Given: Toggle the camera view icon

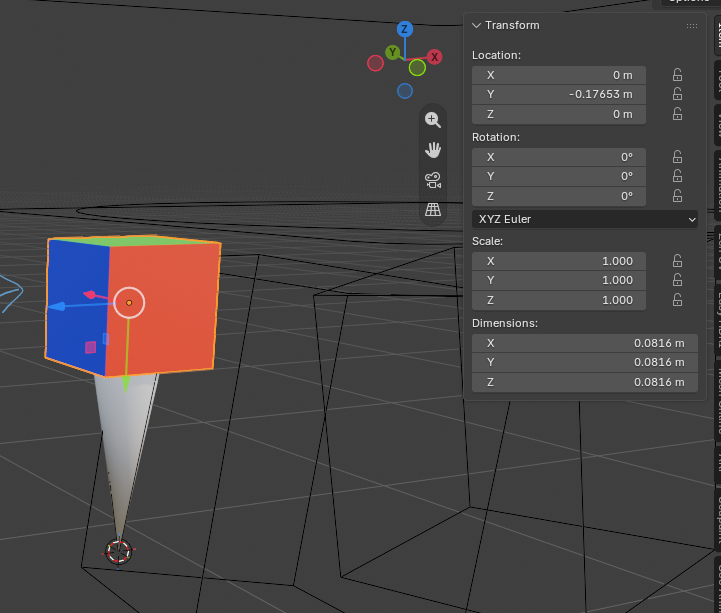Looking at the screenshot, I should 433,180.
